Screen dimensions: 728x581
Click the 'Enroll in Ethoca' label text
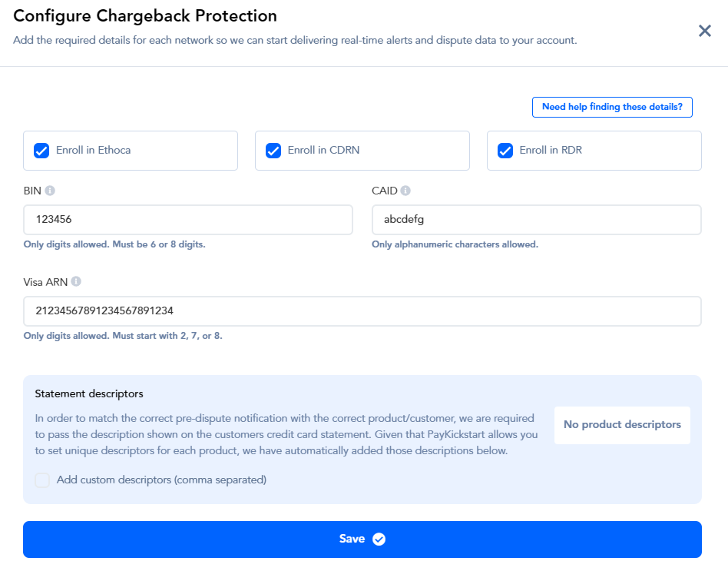pos(94,151)
